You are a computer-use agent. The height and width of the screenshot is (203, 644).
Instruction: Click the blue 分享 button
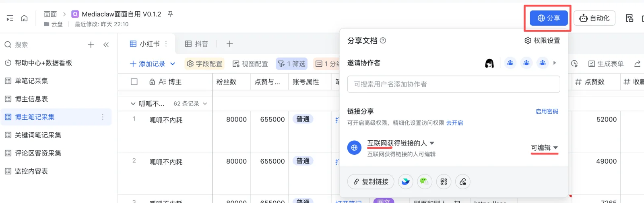pyautogui.click(x=549, y=18)
